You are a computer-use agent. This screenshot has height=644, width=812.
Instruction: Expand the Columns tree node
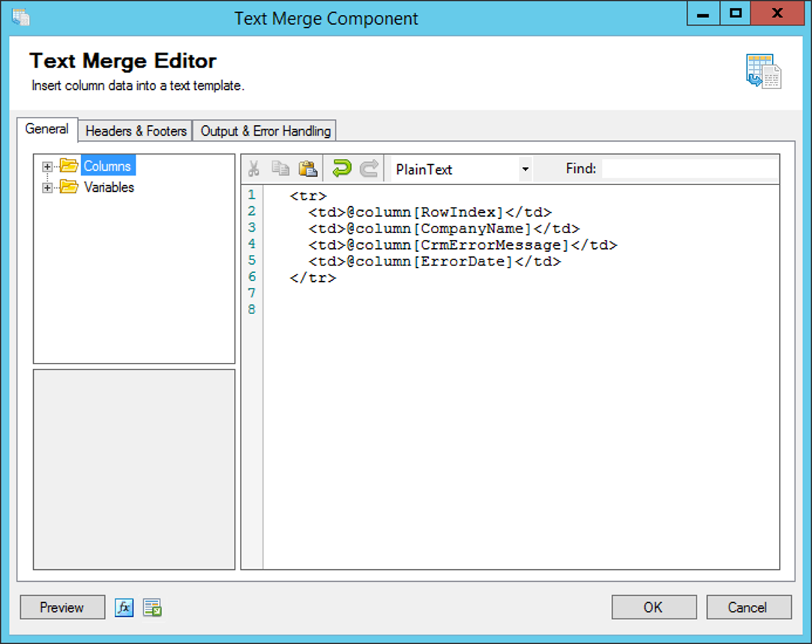46,166
